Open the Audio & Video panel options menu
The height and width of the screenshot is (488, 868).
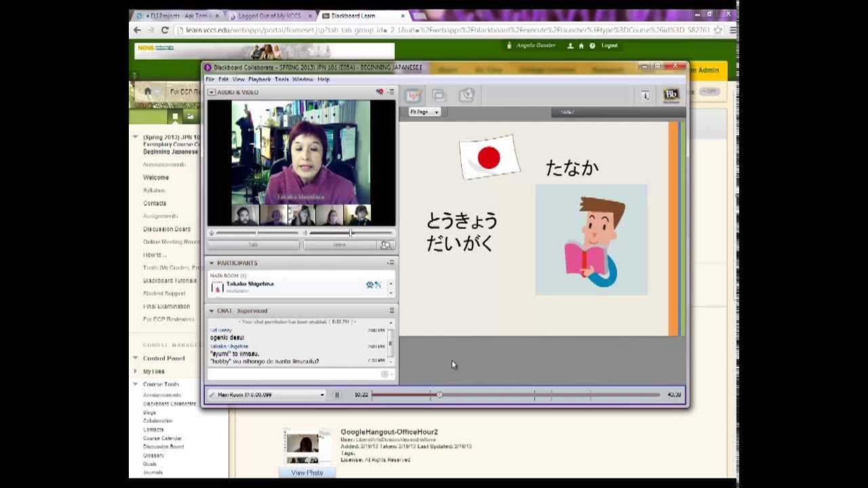pos(391,92)
